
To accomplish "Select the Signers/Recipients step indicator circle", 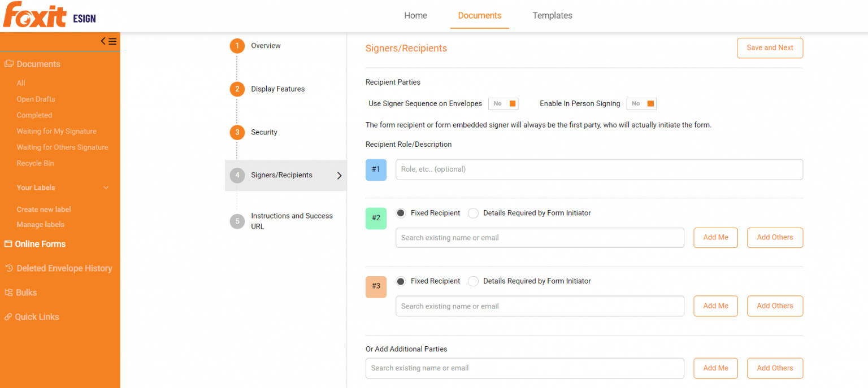I will click(237, 175).
